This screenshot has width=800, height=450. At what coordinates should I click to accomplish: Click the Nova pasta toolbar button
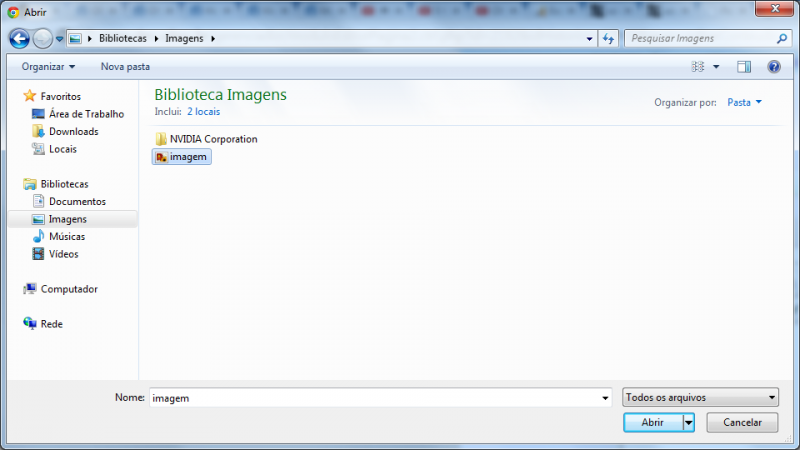125,67
